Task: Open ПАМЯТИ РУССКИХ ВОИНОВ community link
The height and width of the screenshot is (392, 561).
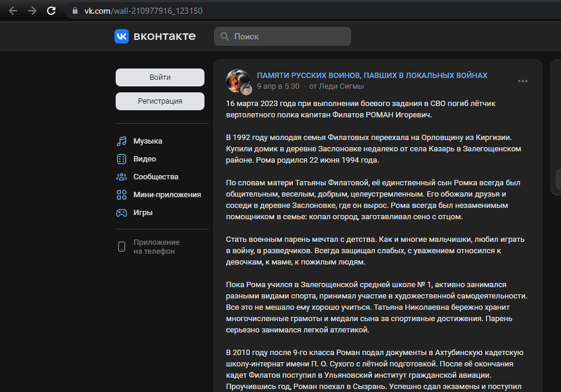Action: [372, 76]
